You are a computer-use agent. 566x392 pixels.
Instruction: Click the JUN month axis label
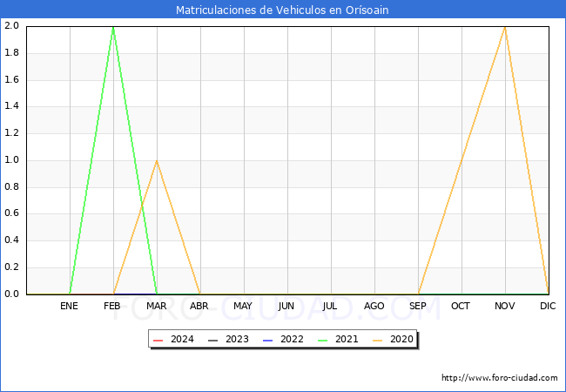click(286, 306)
